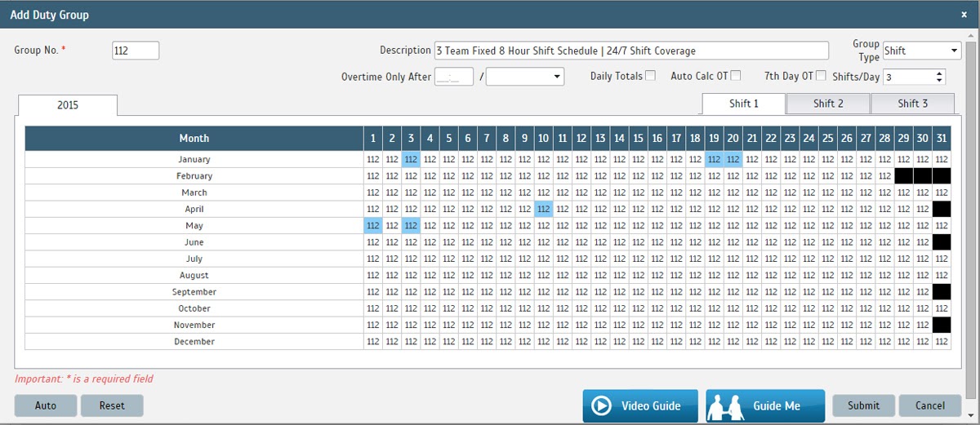Click the Month column header
The image size is (980, 425).
coord(194,139)
